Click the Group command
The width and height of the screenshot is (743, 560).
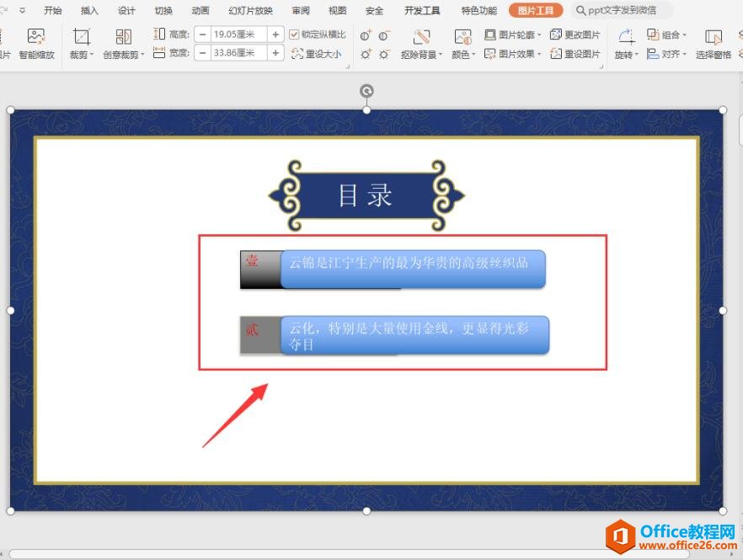pos(666,34)
